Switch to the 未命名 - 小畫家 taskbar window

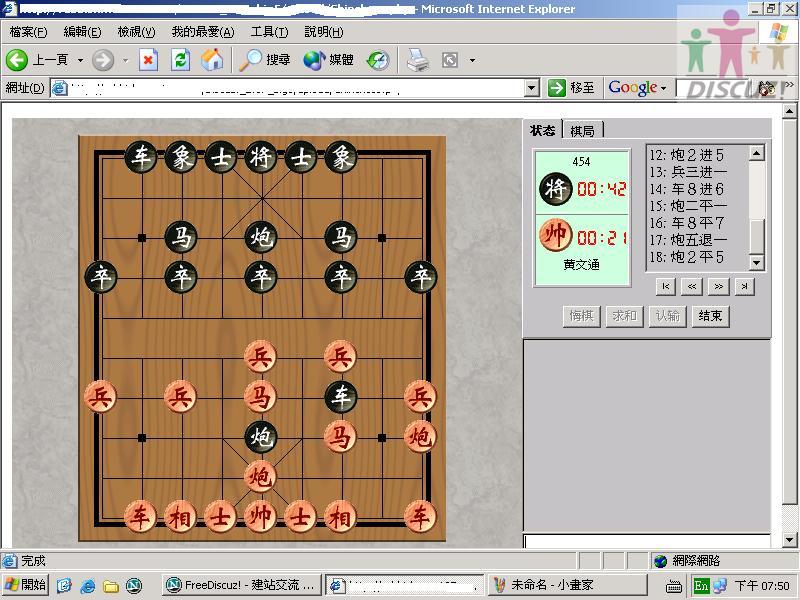click(567, 585)
